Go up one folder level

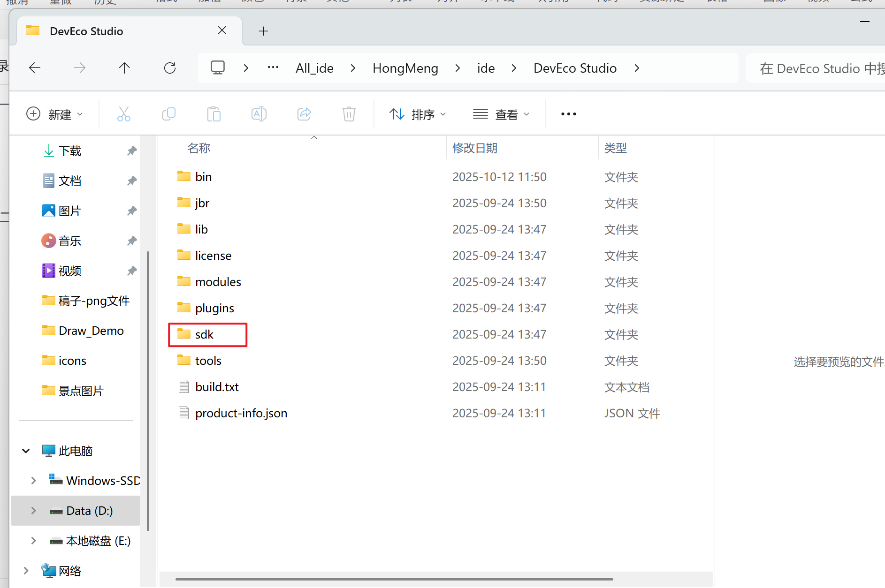124,68
